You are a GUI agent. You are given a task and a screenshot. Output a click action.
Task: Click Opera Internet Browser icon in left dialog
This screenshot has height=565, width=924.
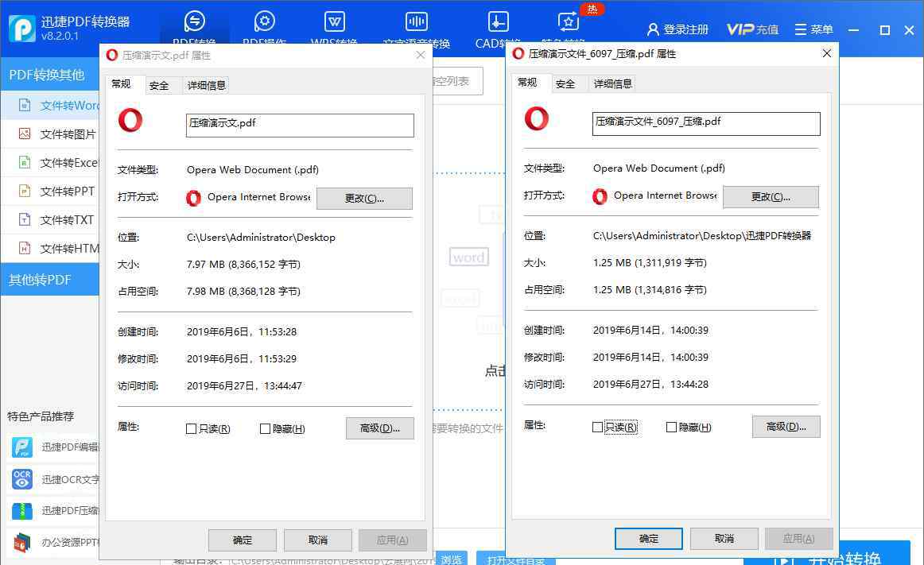click(193, 198)
